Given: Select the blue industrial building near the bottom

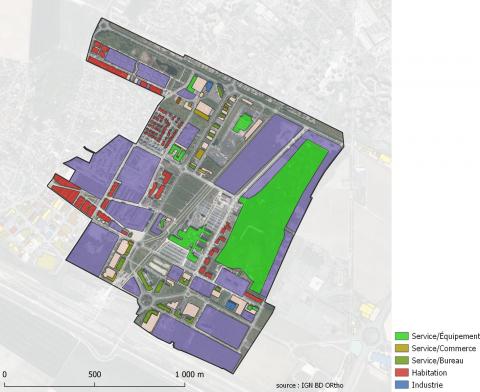Looking at the screenshot, I should tap(231, 305).
